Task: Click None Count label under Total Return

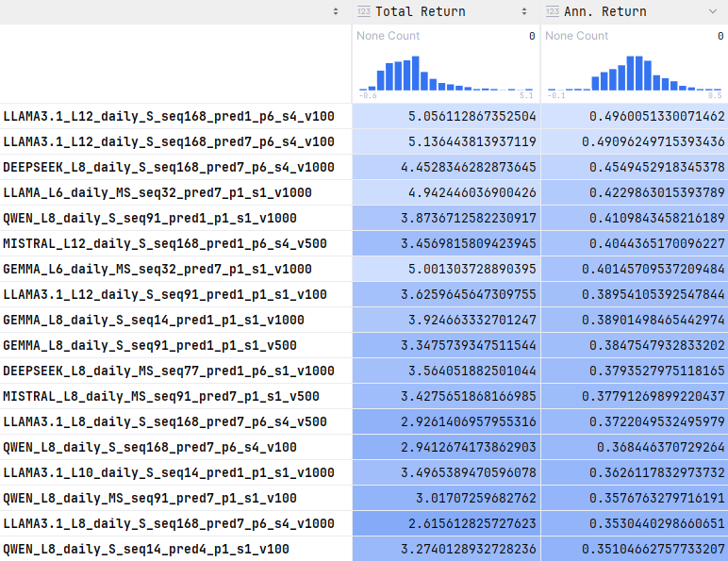Action: click(x=388, y=36)
